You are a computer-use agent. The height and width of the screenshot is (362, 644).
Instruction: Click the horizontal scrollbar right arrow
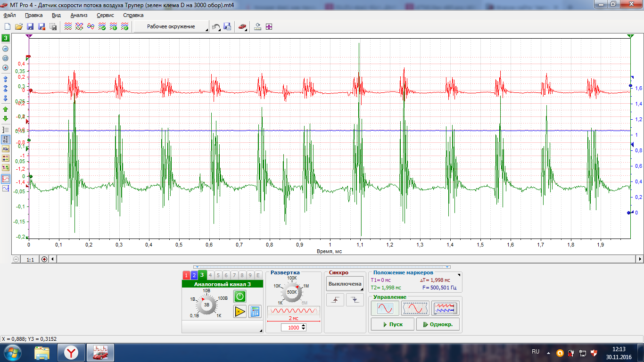click(x=640, y=259)
